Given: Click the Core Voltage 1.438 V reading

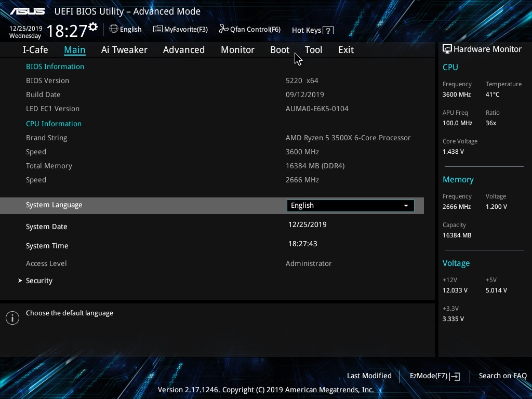Looking at the screenshot, I should click(x=453, y=152).
